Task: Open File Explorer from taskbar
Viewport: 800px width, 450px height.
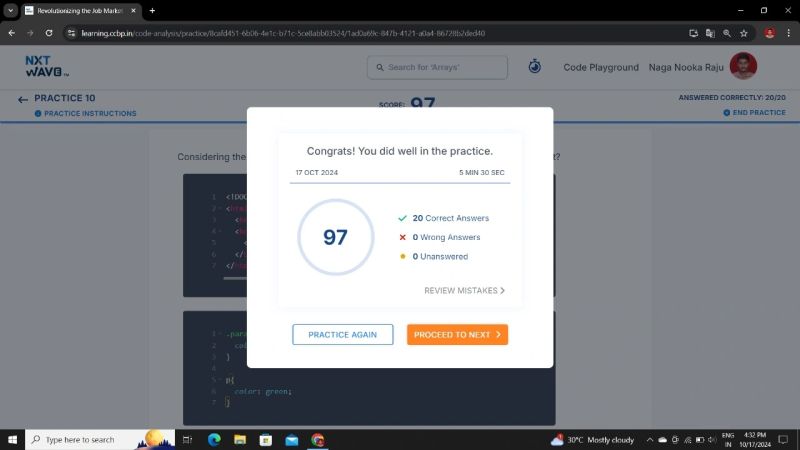Action: [240, 439]
